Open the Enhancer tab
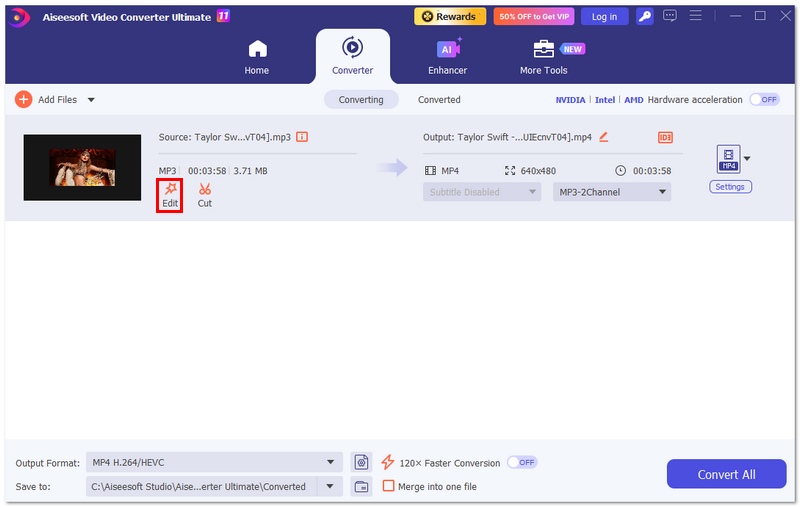The image size is (800, 507). click(x=447, y=58)
